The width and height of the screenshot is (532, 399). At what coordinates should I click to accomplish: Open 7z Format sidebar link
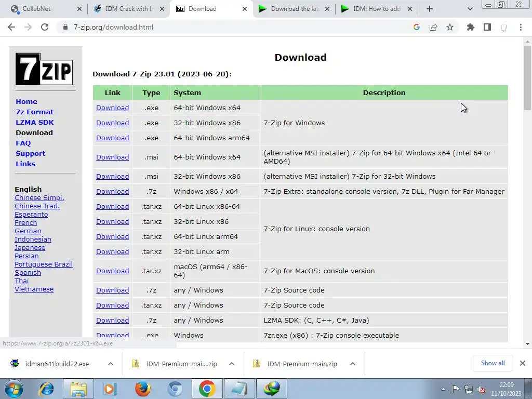point(34,112)
